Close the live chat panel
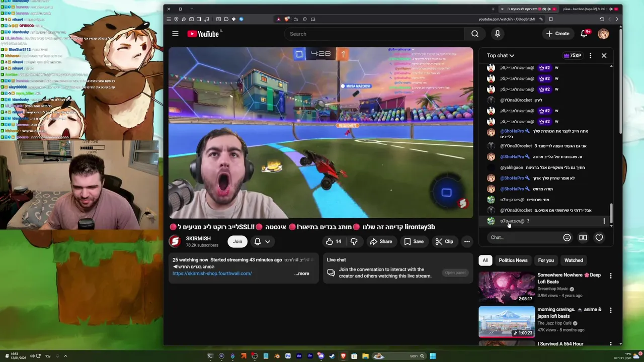This screenshot has width=644, height=362. (604, 55)
